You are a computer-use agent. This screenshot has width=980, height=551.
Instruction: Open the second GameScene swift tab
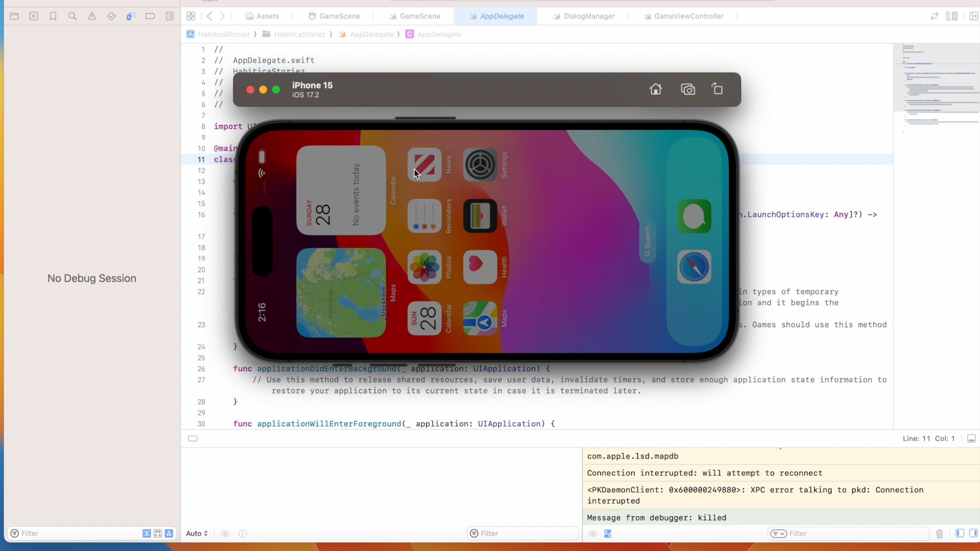(414, 16)
